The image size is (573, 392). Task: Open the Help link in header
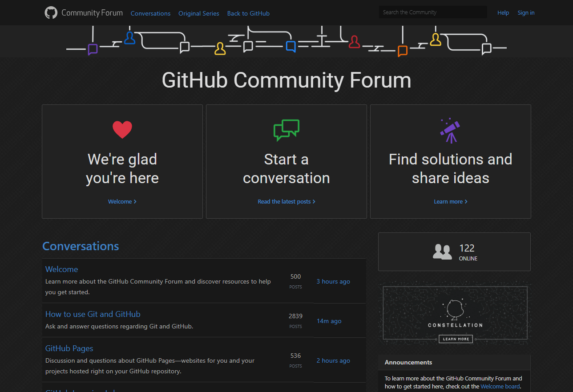coord(503,12)
